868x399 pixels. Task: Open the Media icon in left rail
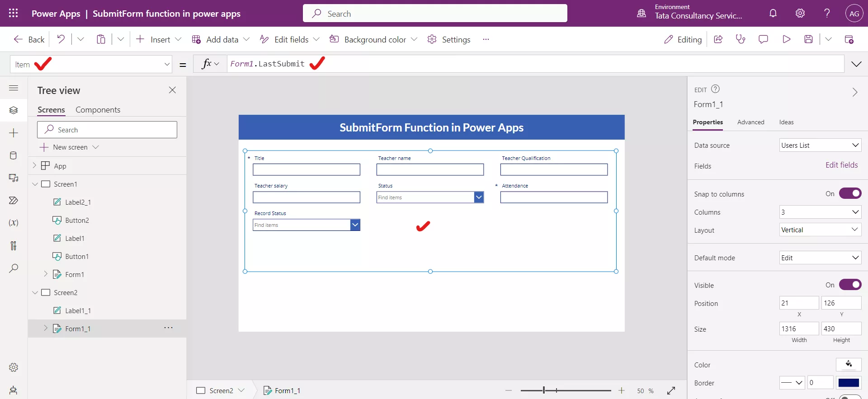tap(14, 178)
